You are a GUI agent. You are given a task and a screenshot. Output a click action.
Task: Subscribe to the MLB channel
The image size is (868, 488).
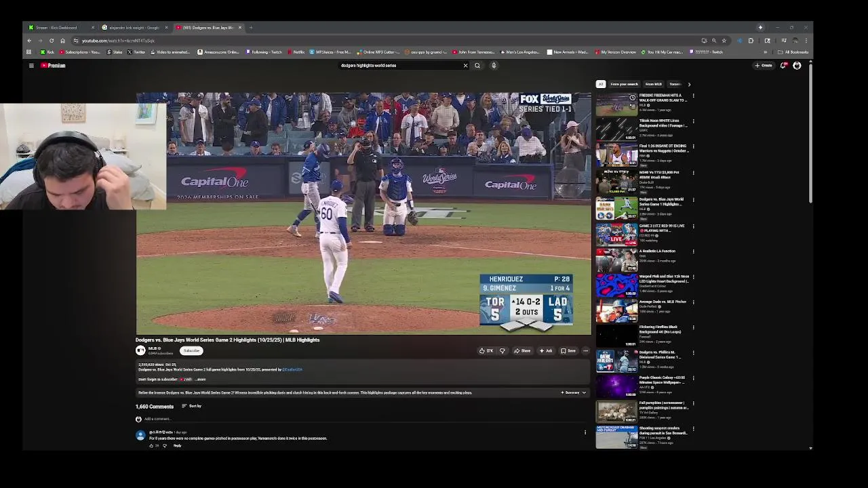coord(192,351)
